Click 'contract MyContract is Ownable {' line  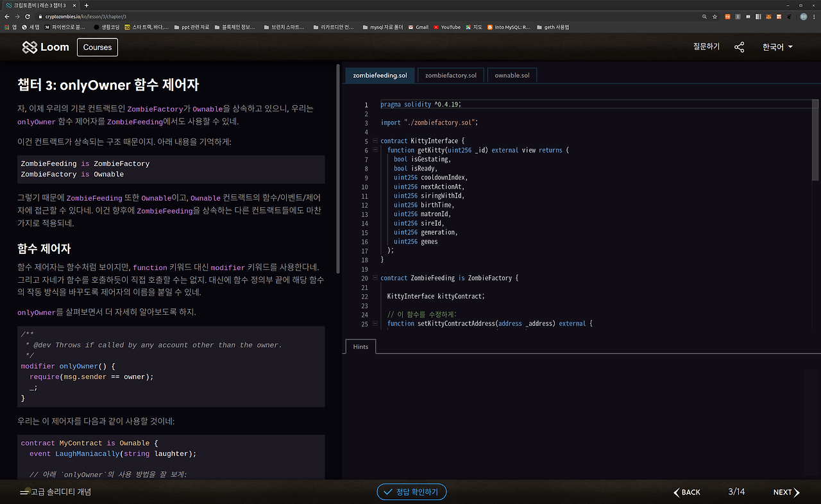pos(90,443)
